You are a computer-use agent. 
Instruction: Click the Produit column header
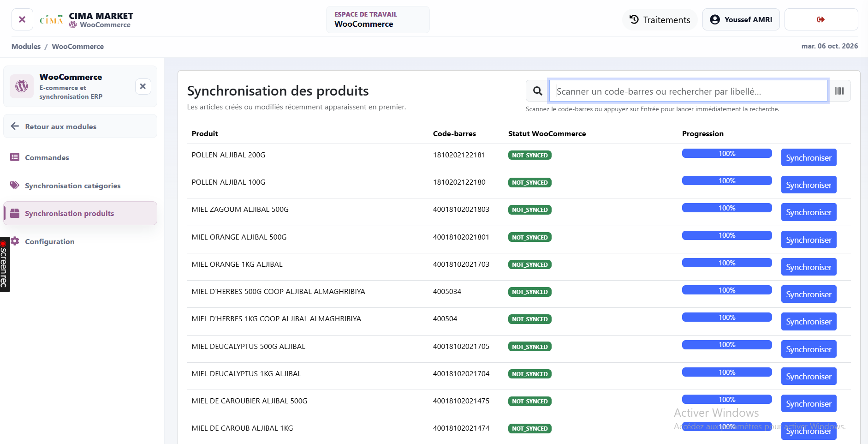(x=205, y=134)
